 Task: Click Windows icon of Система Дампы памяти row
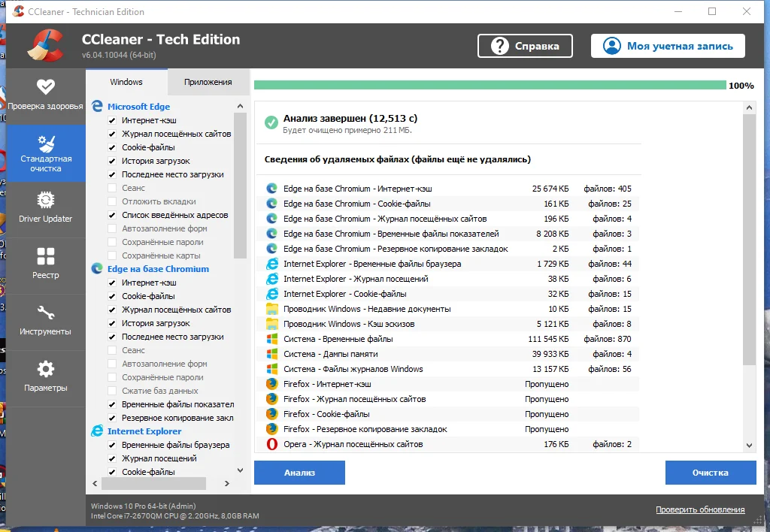(271, 354)
